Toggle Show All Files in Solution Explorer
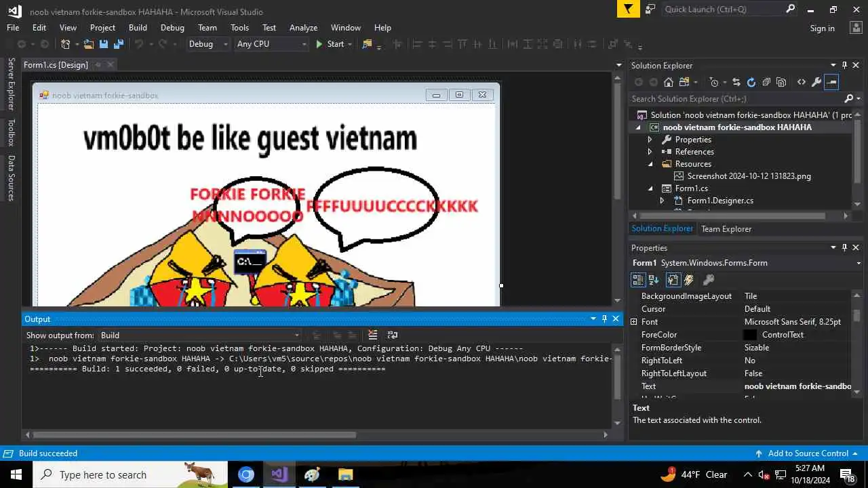 click(781, 82)
